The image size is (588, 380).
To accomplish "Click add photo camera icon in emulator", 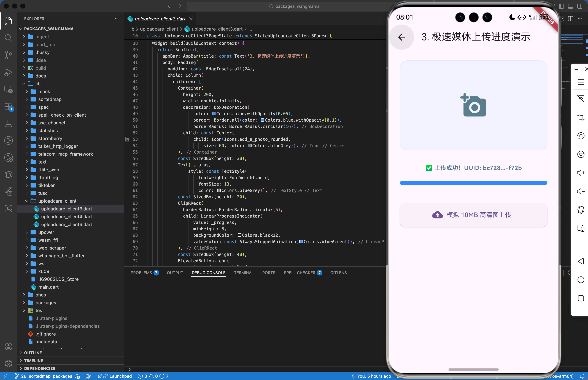I will 473,105.
